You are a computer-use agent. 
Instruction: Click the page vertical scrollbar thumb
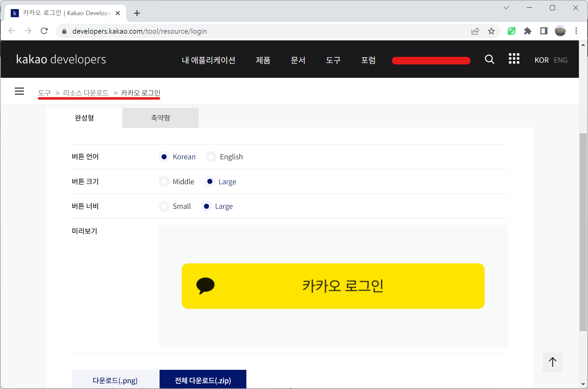[583, 232]
